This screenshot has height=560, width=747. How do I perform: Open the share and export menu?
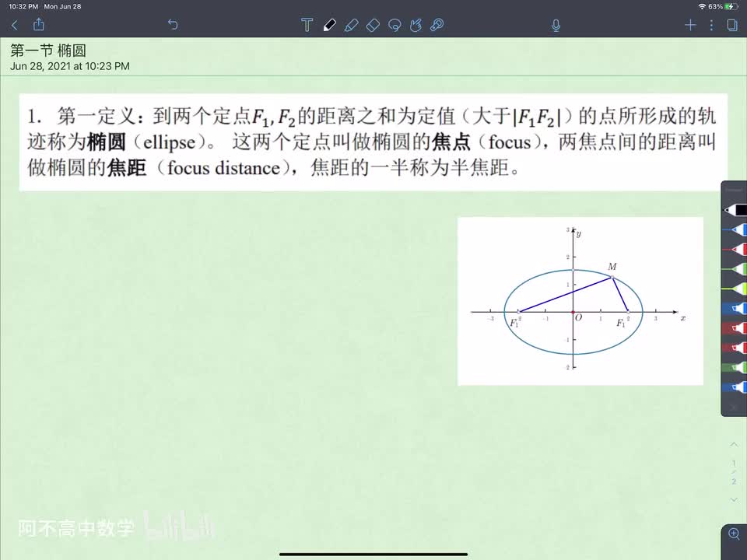tap(39, 24)
